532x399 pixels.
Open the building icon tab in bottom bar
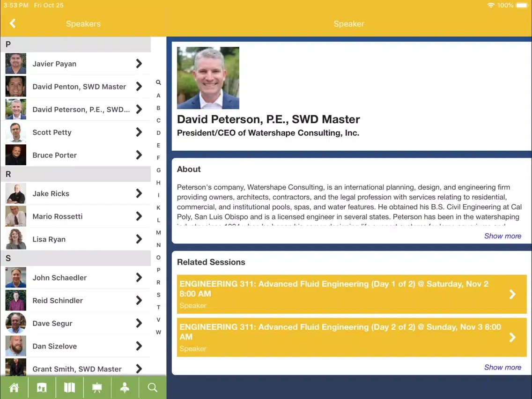(42, 387)
